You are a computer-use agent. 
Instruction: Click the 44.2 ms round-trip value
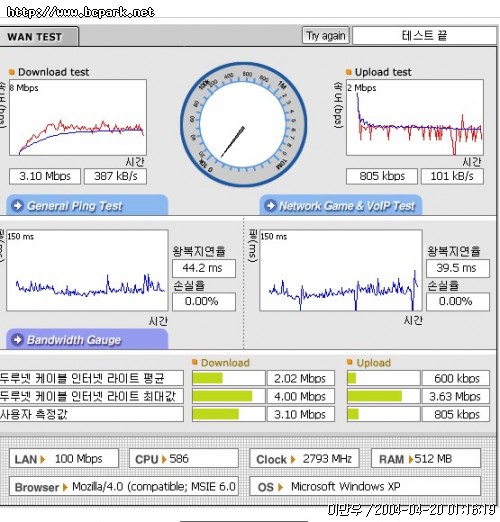(x=204, y=268)
